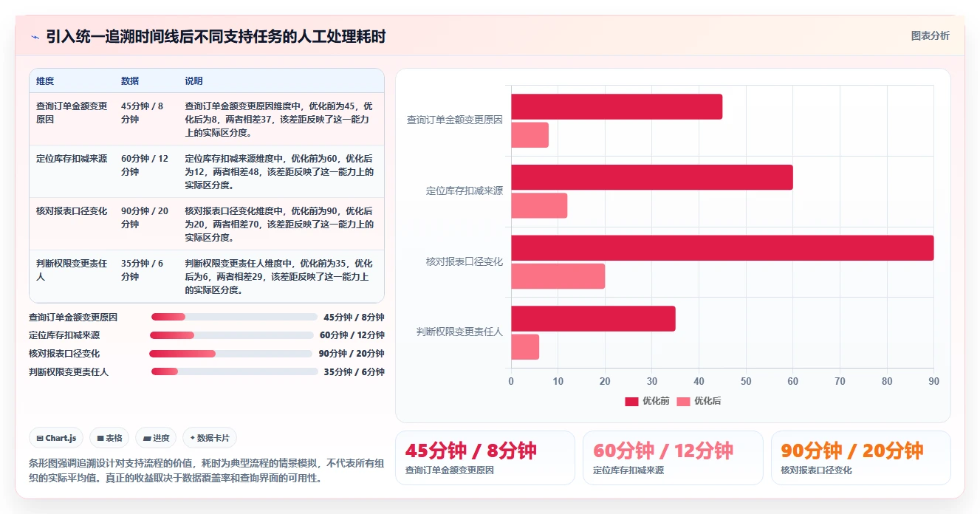Click chart axis label 定位库存扣减来源

point(465,191)
